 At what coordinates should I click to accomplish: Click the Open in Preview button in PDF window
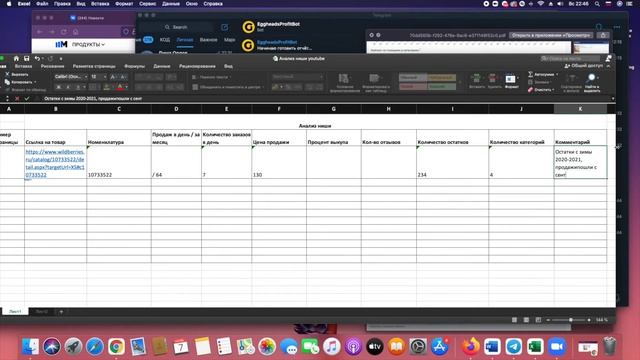tap(551, 35)
